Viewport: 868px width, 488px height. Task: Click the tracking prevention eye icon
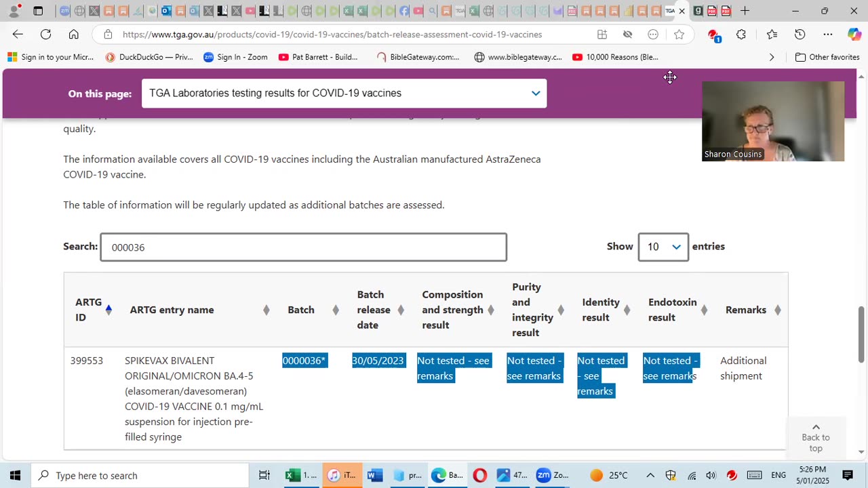point(627,35)
